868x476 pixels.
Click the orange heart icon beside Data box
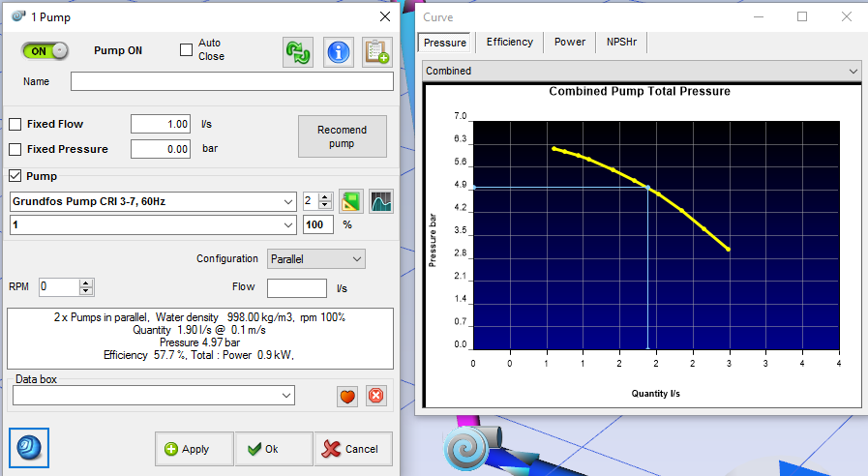pyautogui.click(x=347, y=396)
